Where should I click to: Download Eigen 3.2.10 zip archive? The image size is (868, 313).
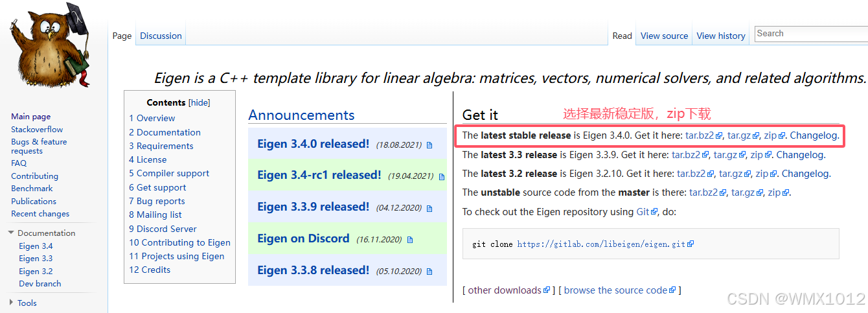766,174
